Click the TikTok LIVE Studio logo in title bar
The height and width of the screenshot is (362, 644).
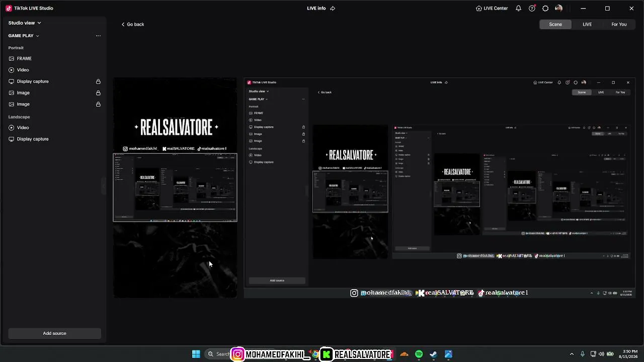point(9,8)
